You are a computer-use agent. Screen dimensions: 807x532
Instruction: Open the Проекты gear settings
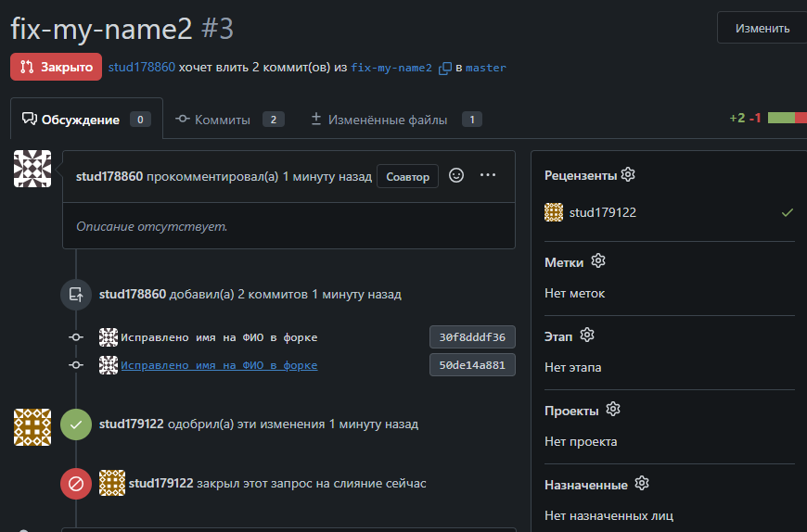click(x=613, y=410)
